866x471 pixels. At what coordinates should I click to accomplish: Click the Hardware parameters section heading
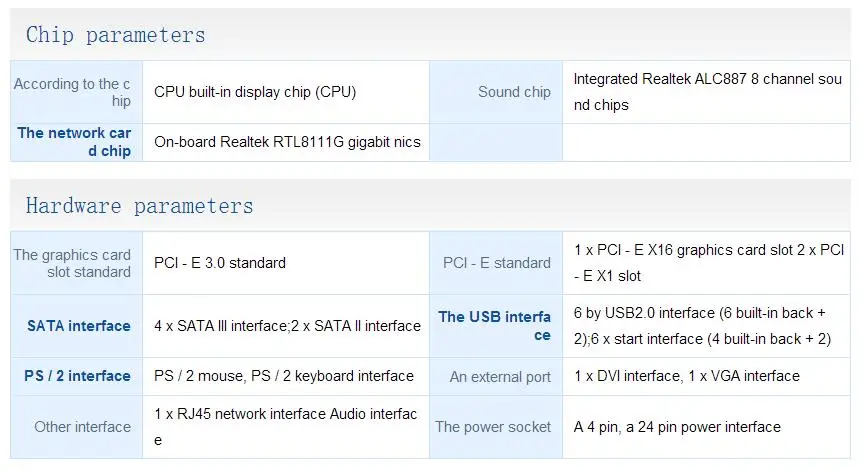coord(139,206)
